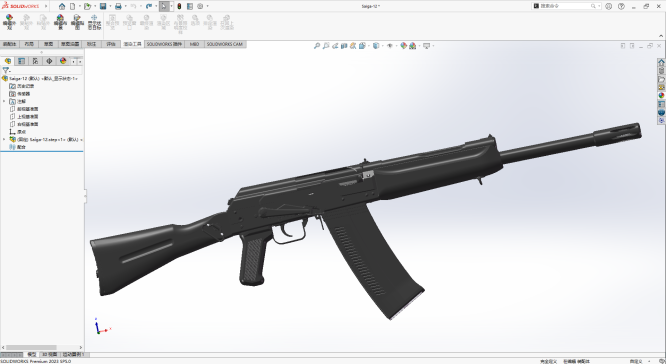Click the Home icon in the top toolbar
This screenshot has width=666, height=364.
(62, 6)
